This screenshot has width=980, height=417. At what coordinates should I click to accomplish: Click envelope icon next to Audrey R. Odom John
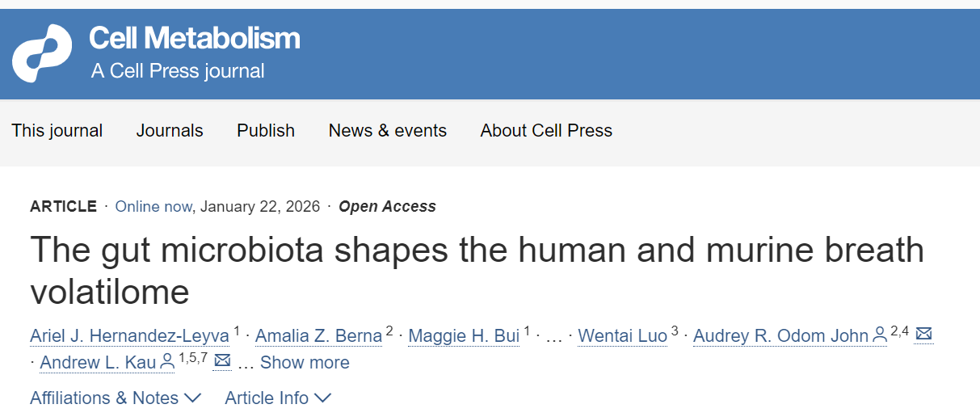tap(924, 335)
